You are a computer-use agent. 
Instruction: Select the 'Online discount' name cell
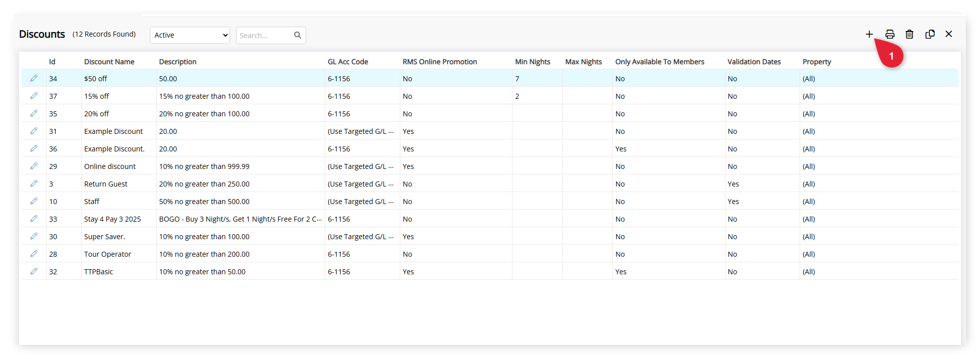pyautogui.click(x=110, y=166)
